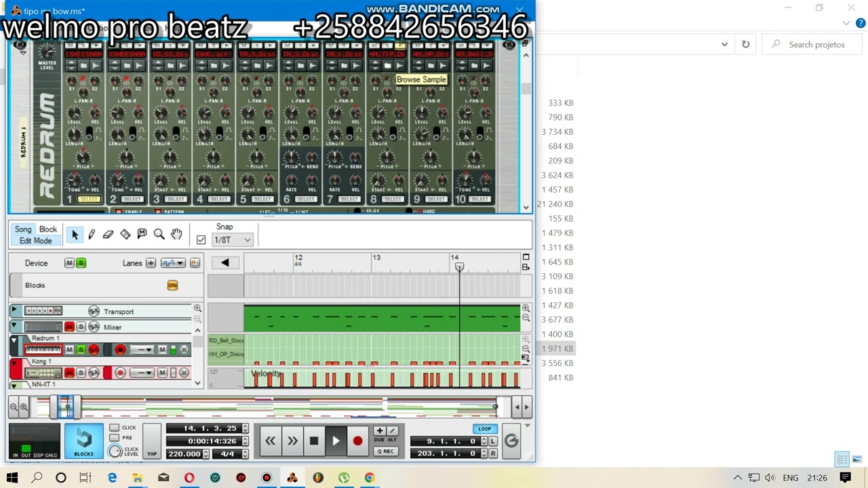Open Transport automation icon
The height and width of the screenshot is (488, 868).
coord(94,311)
